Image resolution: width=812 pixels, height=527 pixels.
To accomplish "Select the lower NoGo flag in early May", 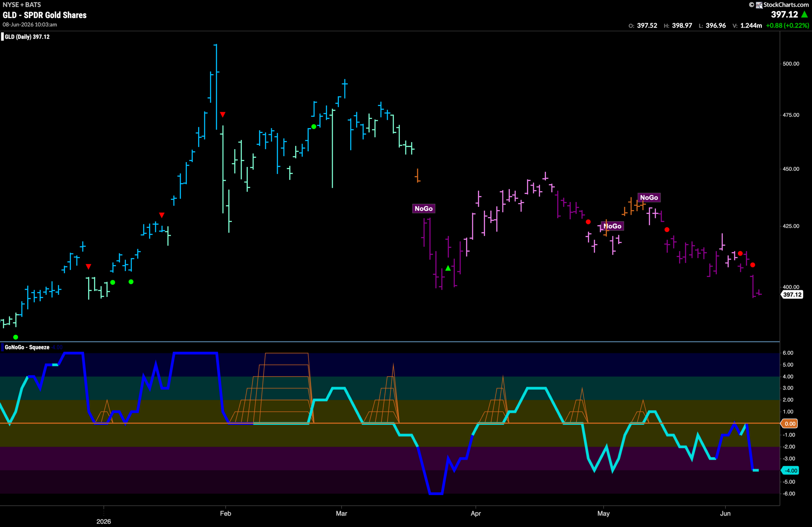I will (x=612, y=226).
